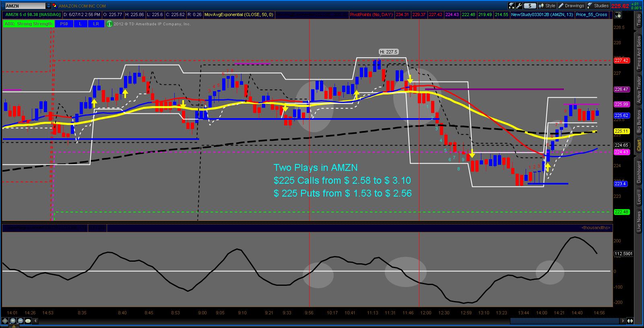Click the oval reset zoom icon at bottom-left
Image resolution: width=644 pixels, height=328 pixels.
tap(28, 321)
